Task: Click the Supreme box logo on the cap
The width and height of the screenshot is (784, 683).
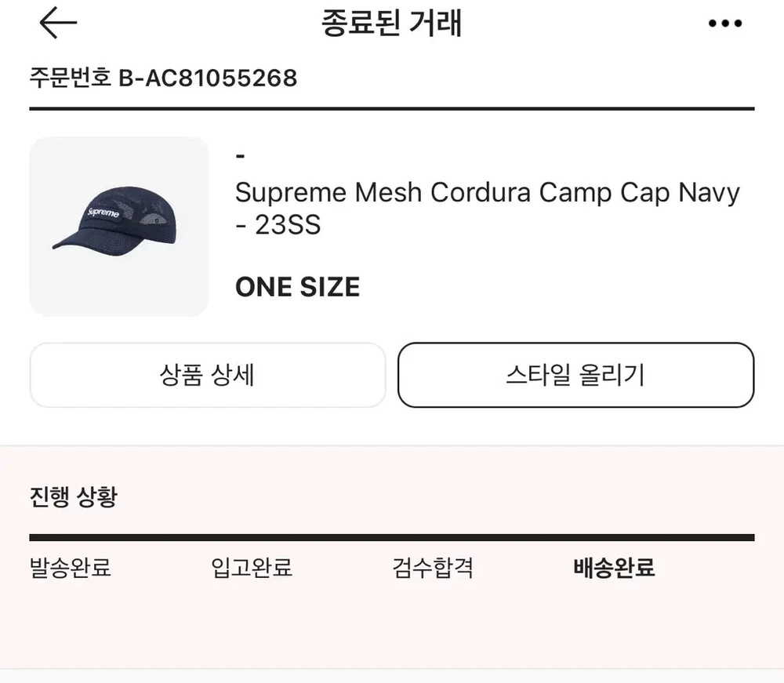Action: pos(103,213)
